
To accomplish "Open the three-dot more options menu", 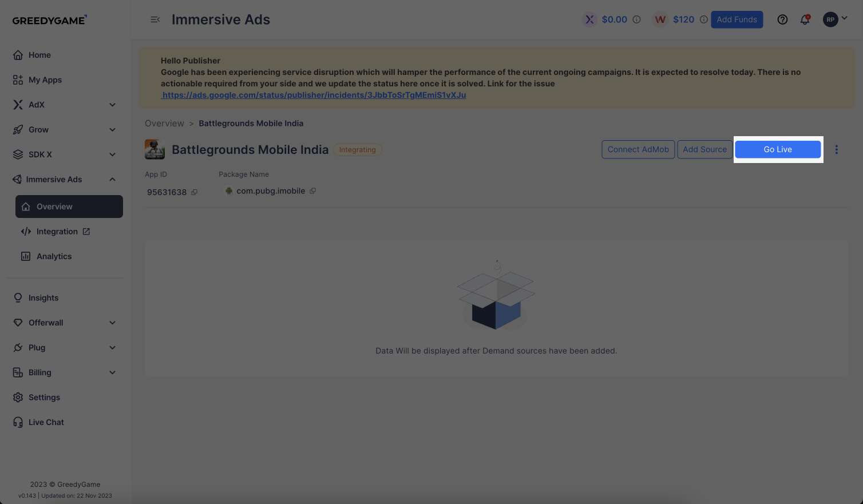I will pos(837,149).
